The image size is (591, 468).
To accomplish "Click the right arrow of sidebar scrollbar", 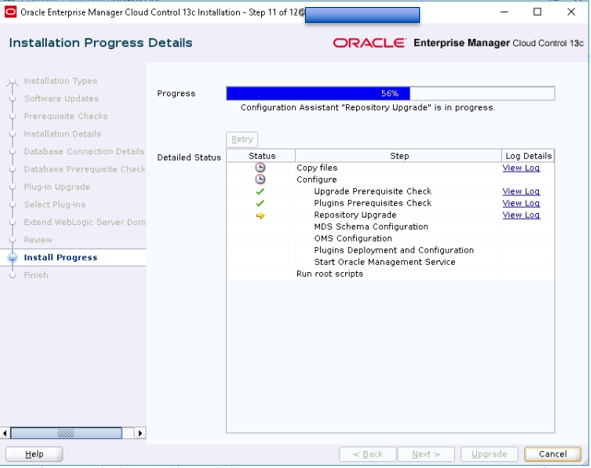I will click(x=140, y=433).
